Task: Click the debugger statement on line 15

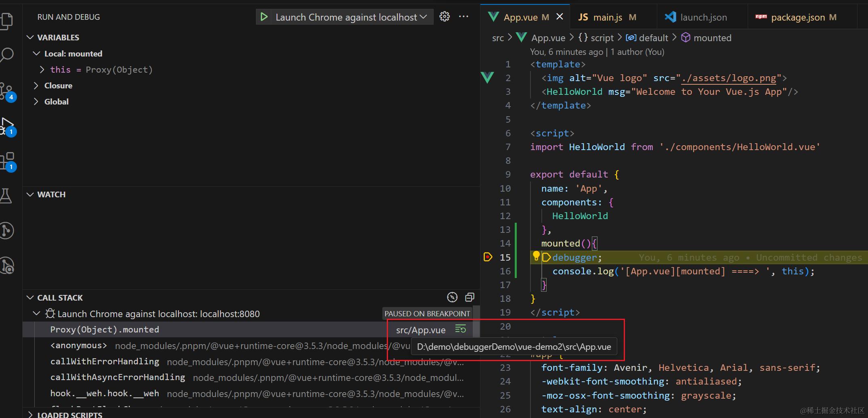Action: pyautogui.click(x=577, y=257)
